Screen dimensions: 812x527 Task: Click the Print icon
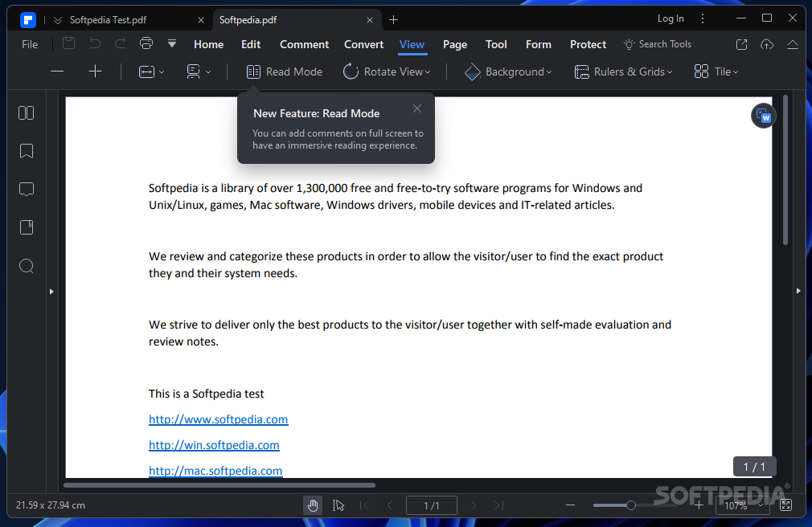pyautogui.click(x=146, y=43)
